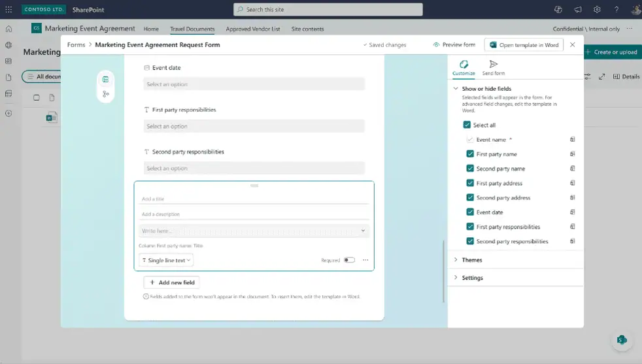Click the Search this site box
642x364 pixels.
(x=328, y=9)
